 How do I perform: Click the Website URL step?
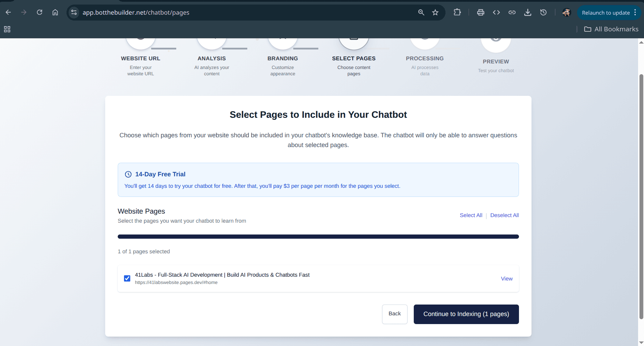point(141,59)
